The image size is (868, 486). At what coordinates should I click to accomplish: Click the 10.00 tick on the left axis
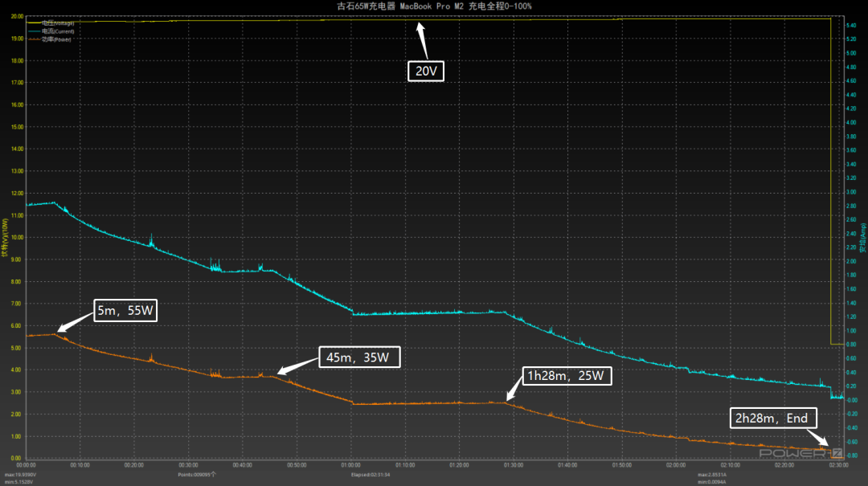17,238
